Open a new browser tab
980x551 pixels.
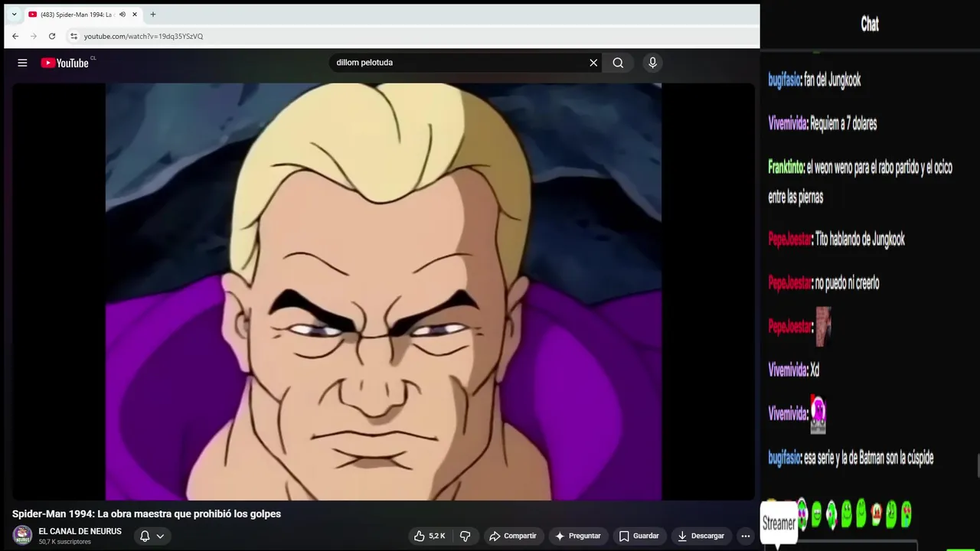(153, 15)
